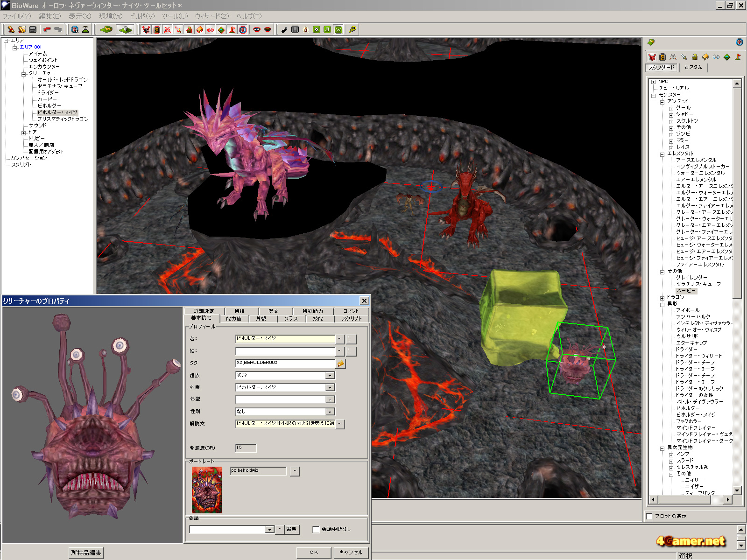The width and height of the screenshot is (747, 560).
Task: Click the キャンセル button
Action: [x=351, y=553]
